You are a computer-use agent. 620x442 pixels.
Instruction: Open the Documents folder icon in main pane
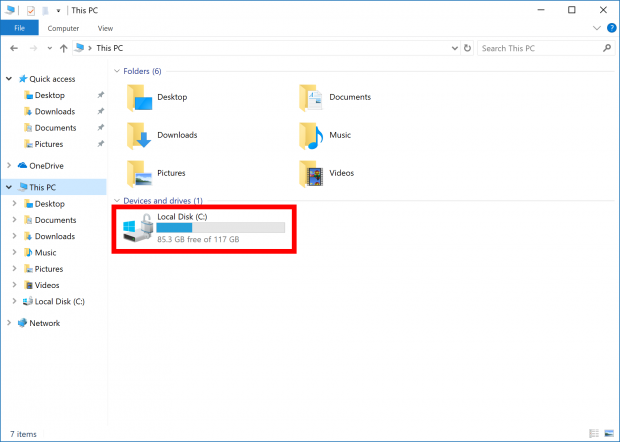[x=312, y=97]
